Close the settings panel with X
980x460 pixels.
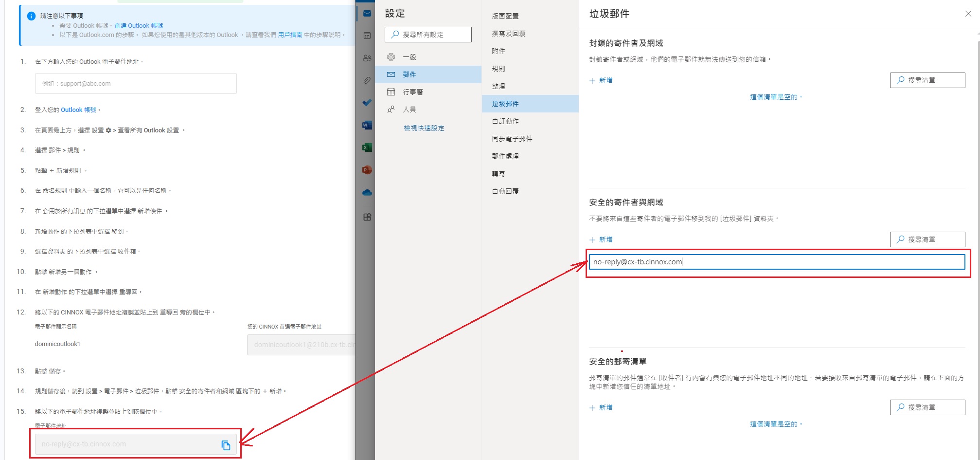point(968,14)
